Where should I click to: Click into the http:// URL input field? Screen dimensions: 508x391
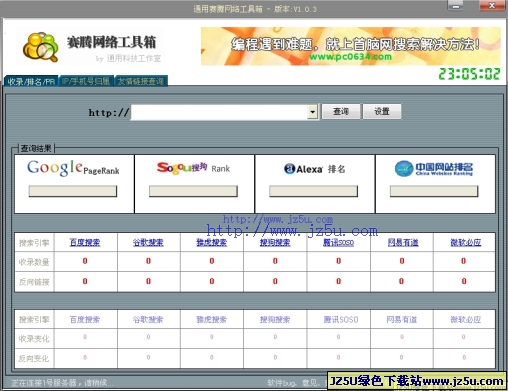coord(219,112)
